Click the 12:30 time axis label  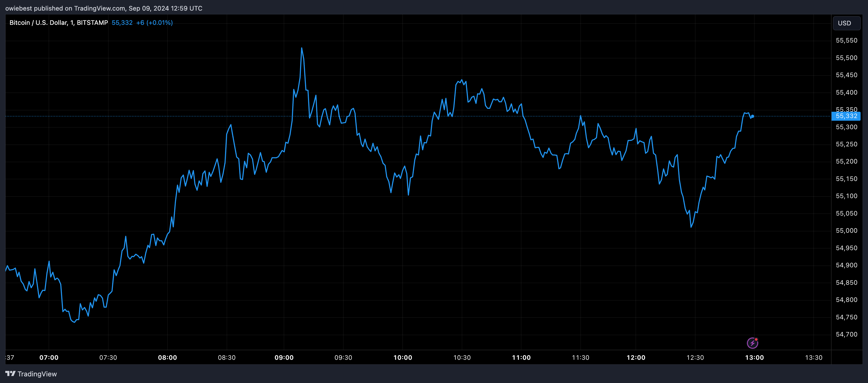695,357
